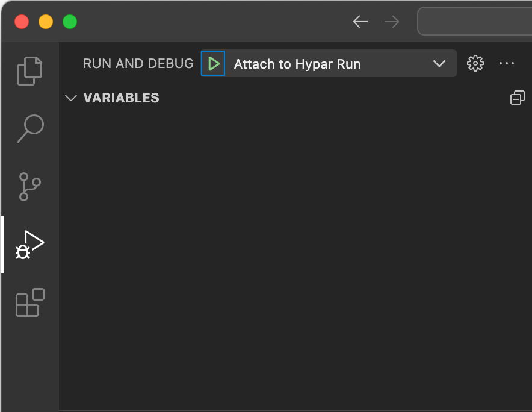Open the Attach to Hypar Run configuration list

coord(341,63)
